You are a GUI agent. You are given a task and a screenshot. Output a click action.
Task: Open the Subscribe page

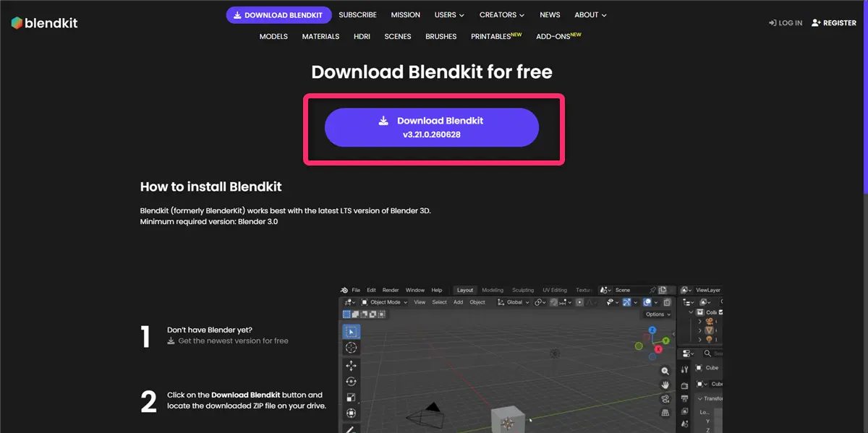357,14
